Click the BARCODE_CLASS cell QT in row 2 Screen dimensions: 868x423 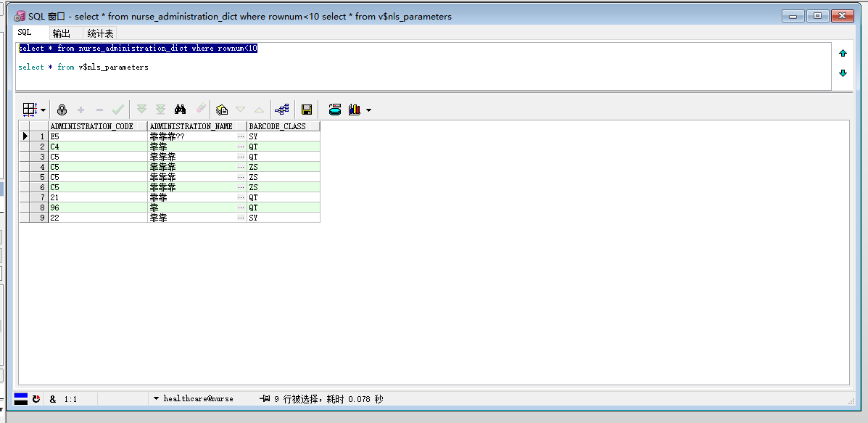pyautogui.click(x=284, y=147)
